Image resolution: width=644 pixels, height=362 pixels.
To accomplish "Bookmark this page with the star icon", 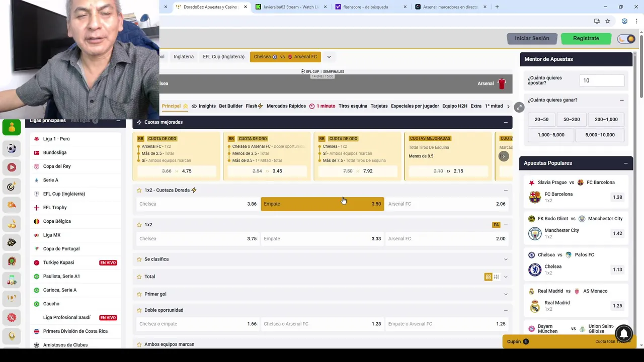I will pyautogui.click(x=608, y=21).
